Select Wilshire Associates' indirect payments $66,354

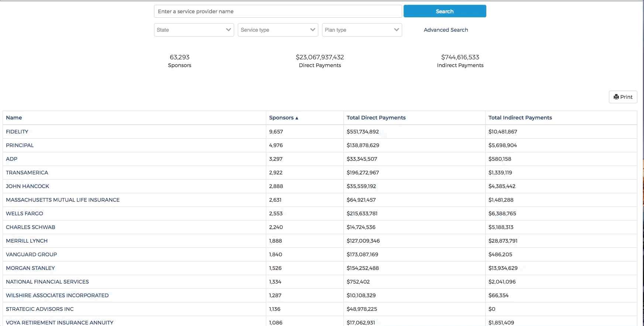499,295
